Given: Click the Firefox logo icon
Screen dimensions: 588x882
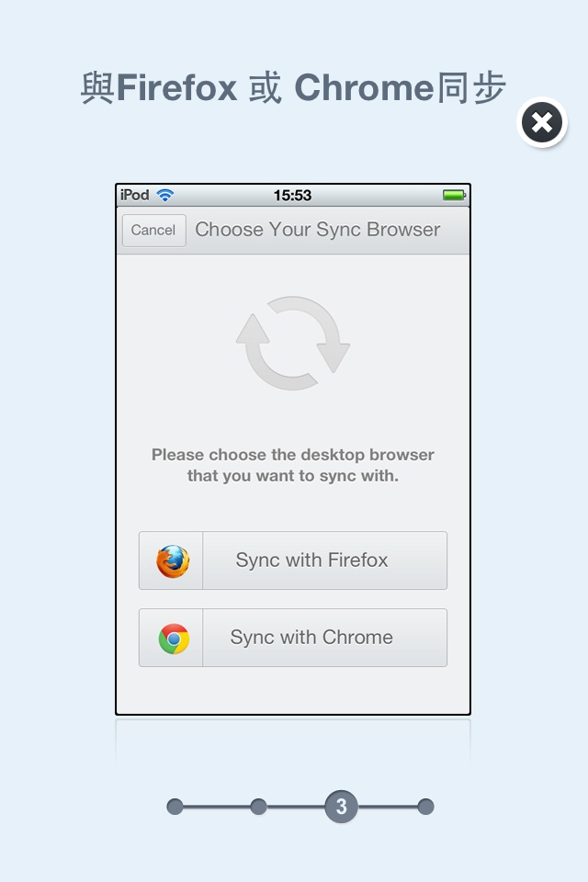Looking at the screenshot, I should click(173, 560).
